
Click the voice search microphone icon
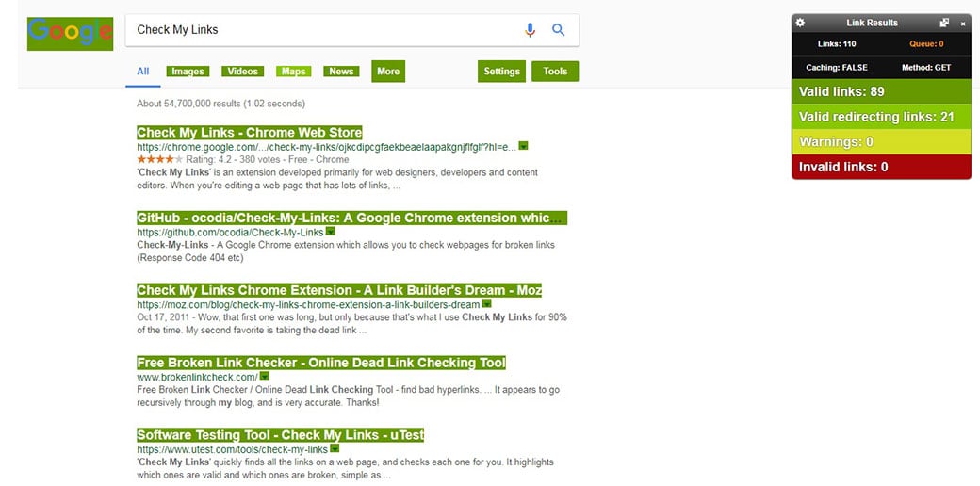tap(530, 30)
